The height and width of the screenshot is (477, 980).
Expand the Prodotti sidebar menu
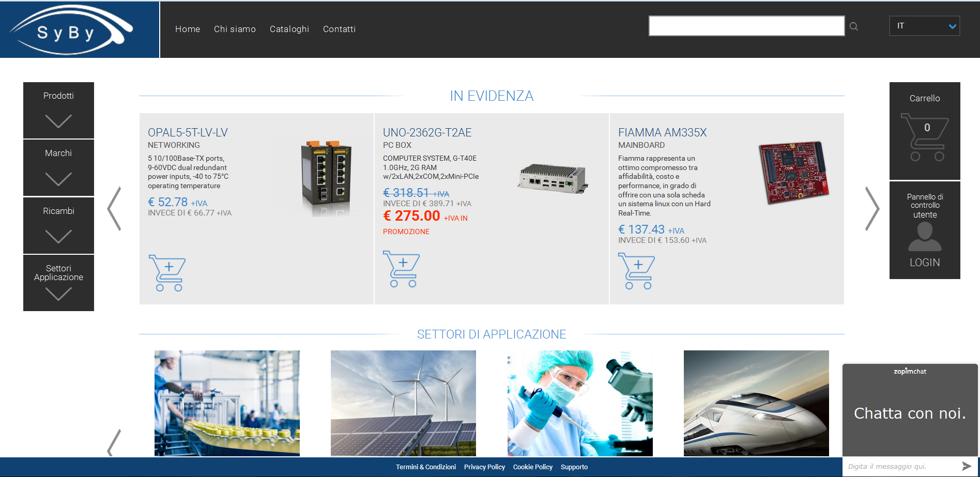58,110
